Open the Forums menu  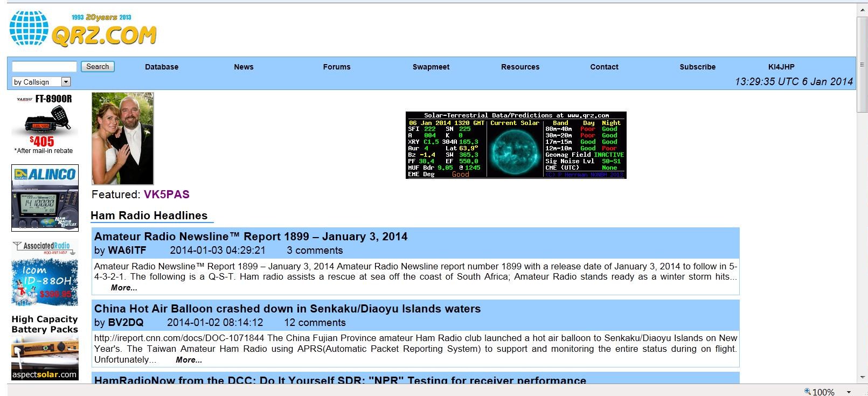[337, 67]
